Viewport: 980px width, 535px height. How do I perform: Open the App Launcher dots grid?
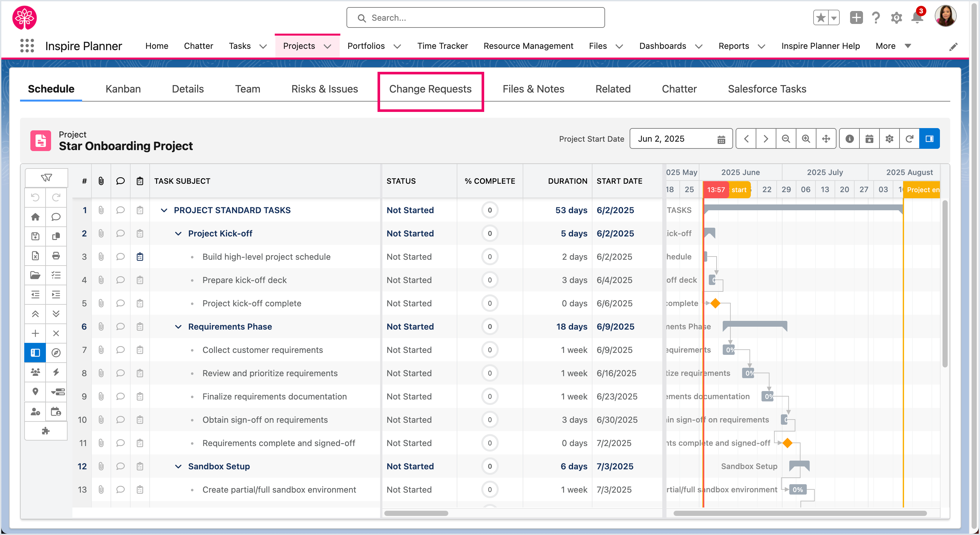coord(27,46)
